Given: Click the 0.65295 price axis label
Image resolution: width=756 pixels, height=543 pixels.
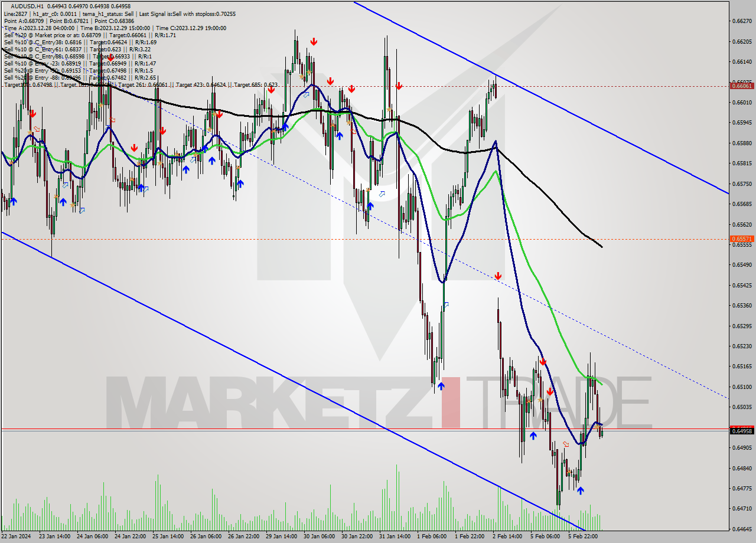Looking at the screenshot, I should (x=742, y=326).
